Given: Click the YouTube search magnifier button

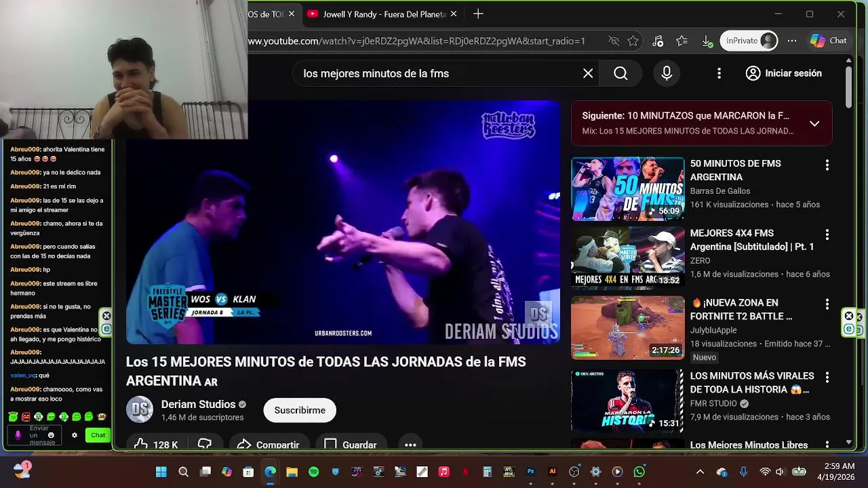Looking at the screenshot, I should point(620,73).
